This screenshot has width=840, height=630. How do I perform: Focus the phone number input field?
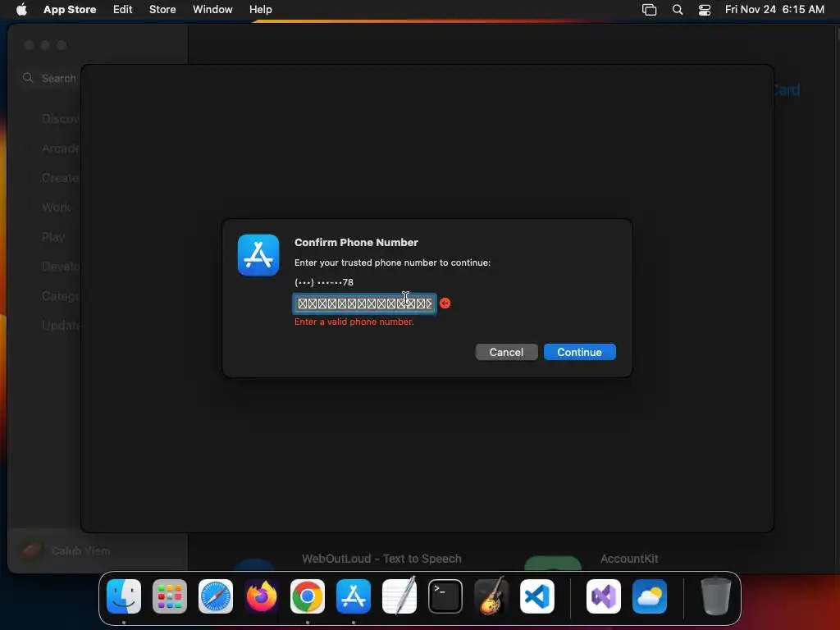[x=365, y=304]
